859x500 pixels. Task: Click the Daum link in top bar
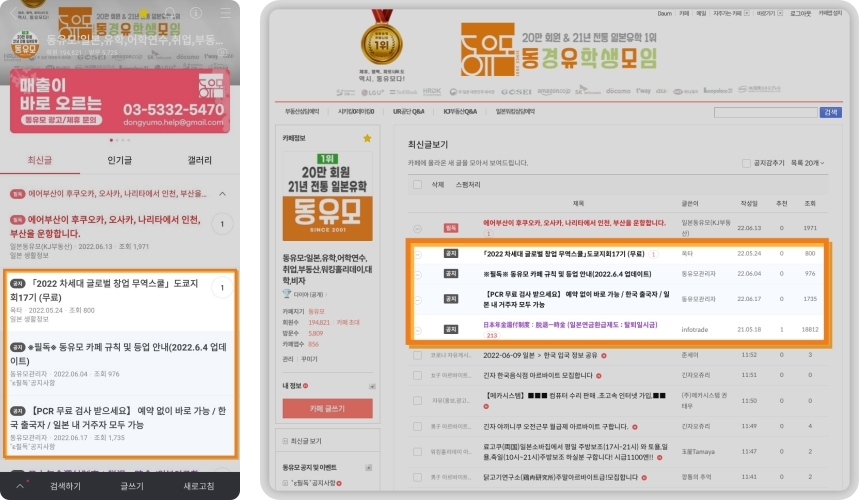pos(665,13)
